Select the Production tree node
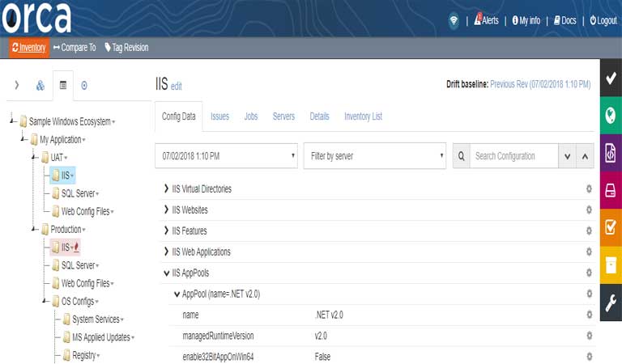Screen dimensions: 622x364 tap(66, 230)
